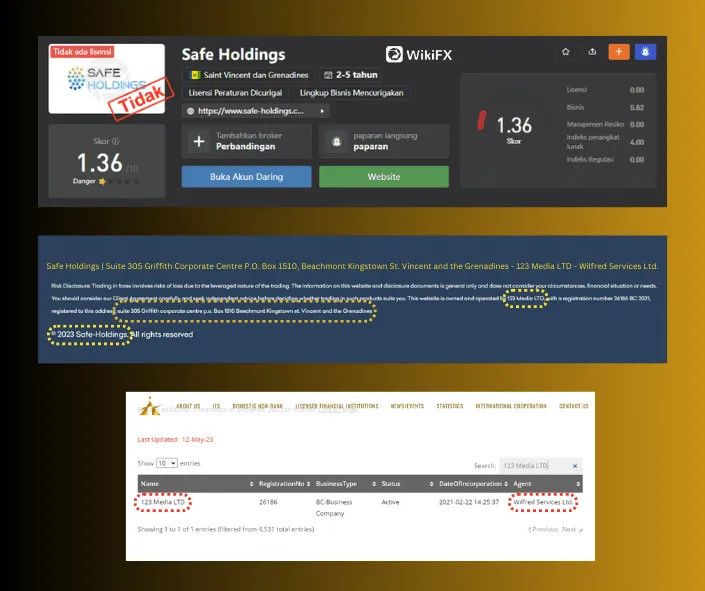
Task: Open the CONTACT US menu
Action: 573,406
